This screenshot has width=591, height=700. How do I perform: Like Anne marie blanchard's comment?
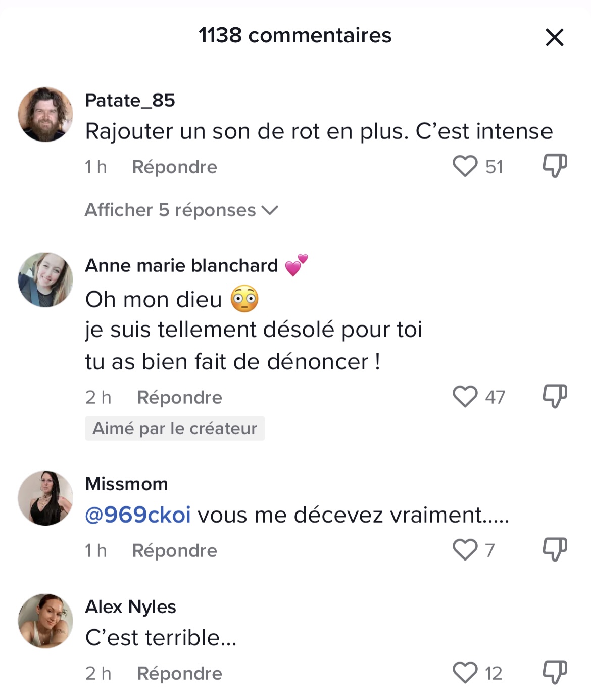click(x=465, y=397)
